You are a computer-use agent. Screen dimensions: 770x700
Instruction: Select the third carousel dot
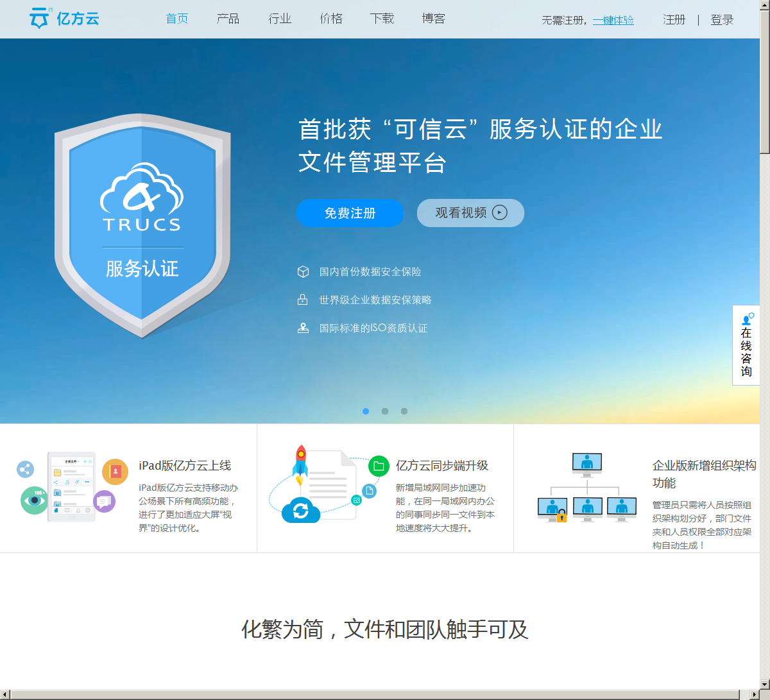click(404, 411)
